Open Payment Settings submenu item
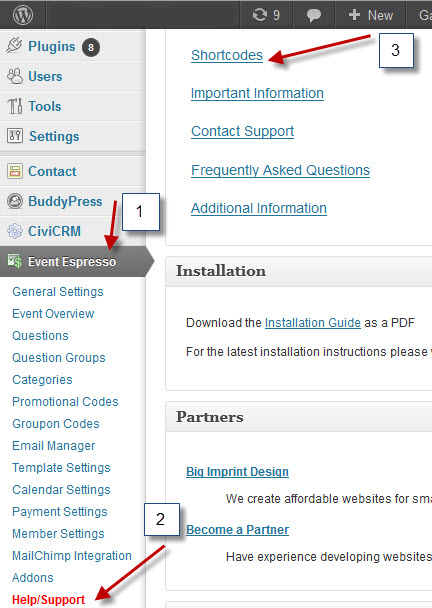The image size is (432, 608). (x=60, y=511)
